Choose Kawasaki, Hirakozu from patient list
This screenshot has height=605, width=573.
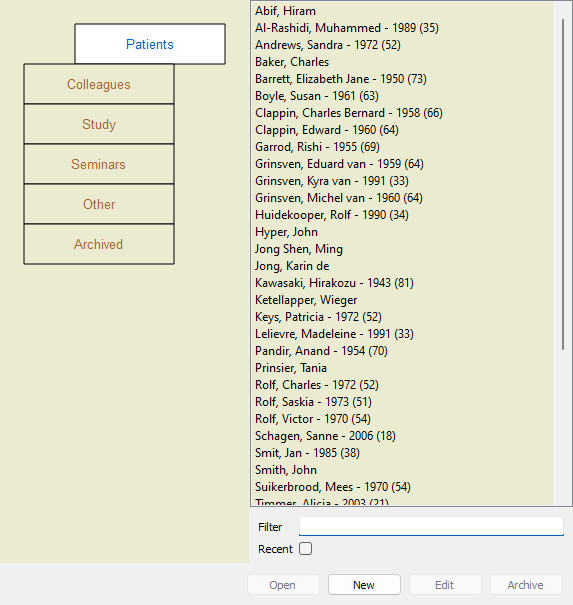pos(334,283)
